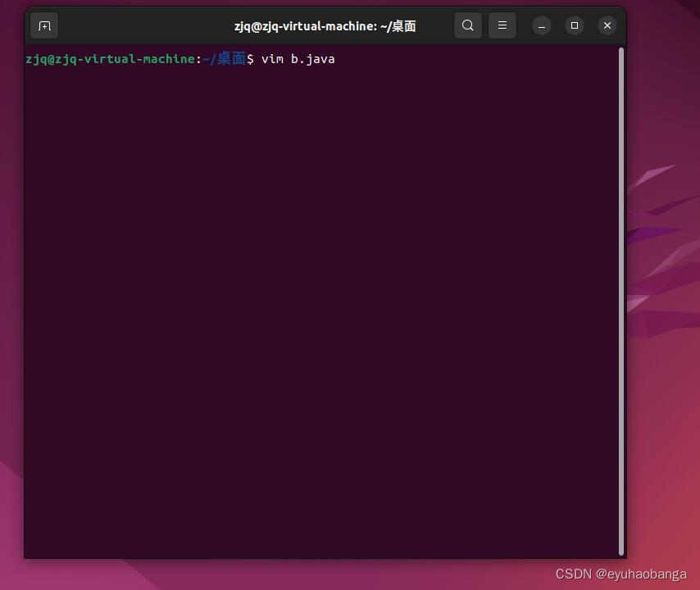This screenshot has width=700, height=590.
Task: Close the terminal window
Action: [x=607, y=25]
